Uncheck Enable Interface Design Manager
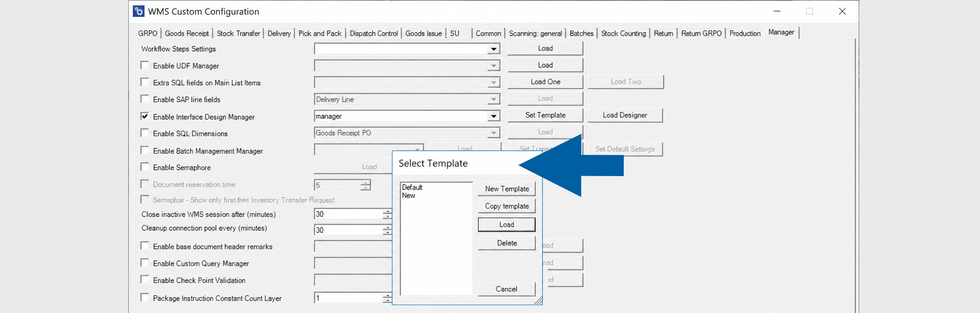This screenshot has width=980, height=313. point(145,116)
